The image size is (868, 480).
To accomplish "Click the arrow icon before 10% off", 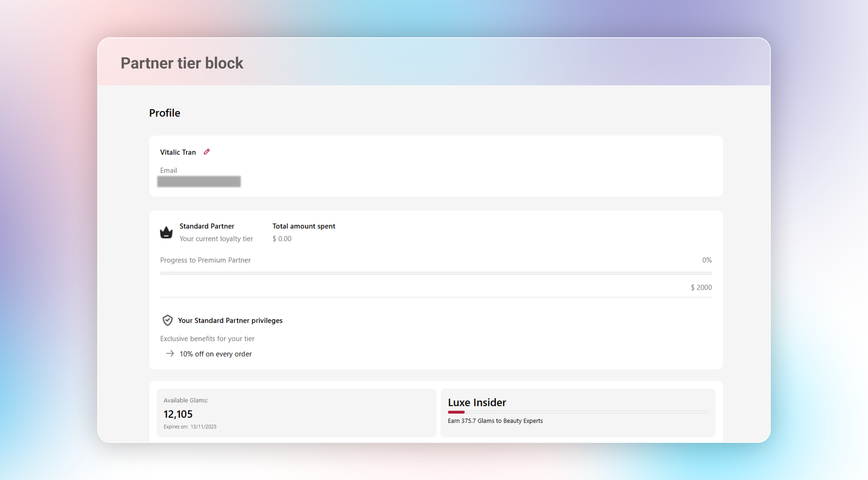I will coord(170,353).
